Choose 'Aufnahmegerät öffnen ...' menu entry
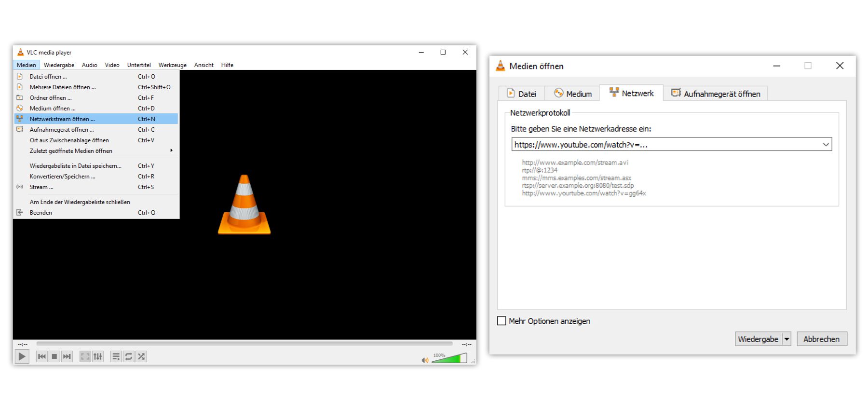 (x=96, y=129)
